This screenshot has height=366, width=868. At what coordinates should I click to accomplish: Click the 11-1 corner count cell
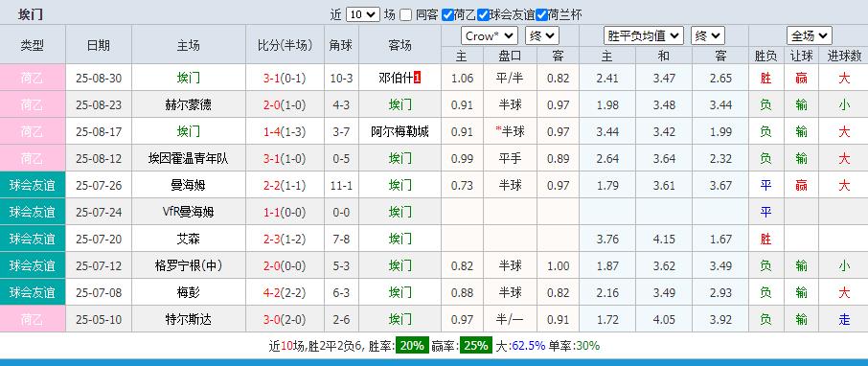(x=341, y=185)
